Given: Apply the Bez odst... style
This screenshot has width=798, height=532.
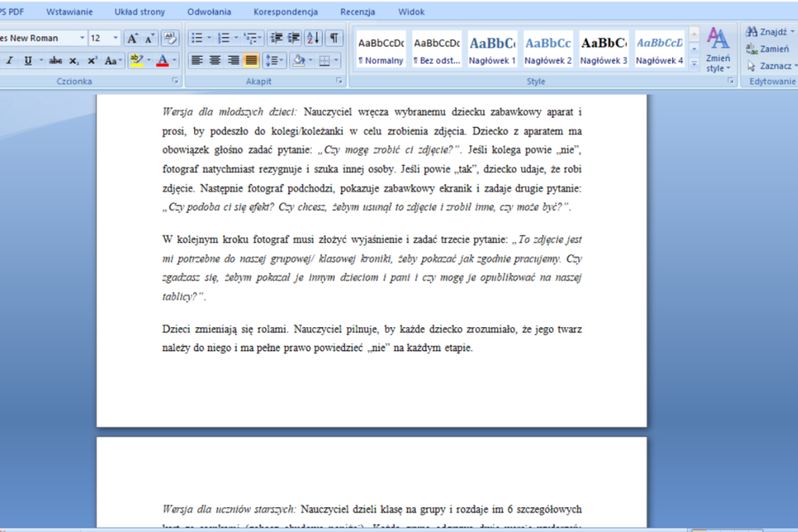Looking at the screenshot, I should point(436,50).
